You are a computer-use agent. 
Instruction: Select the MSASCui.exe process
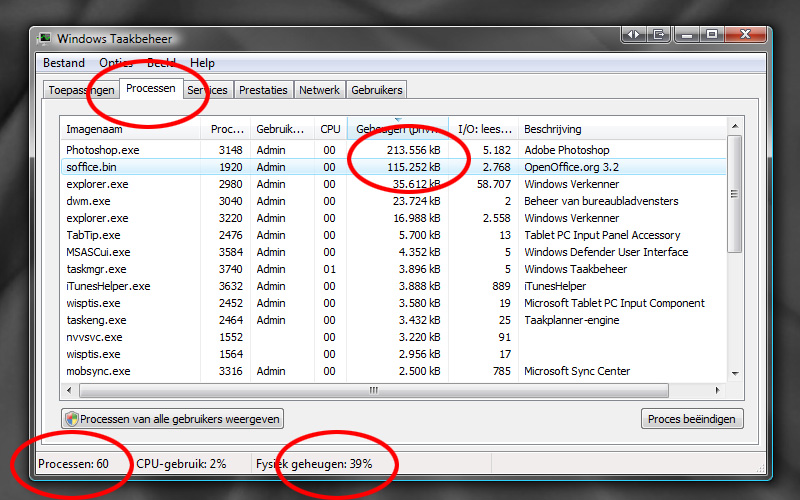coord(393,252)
